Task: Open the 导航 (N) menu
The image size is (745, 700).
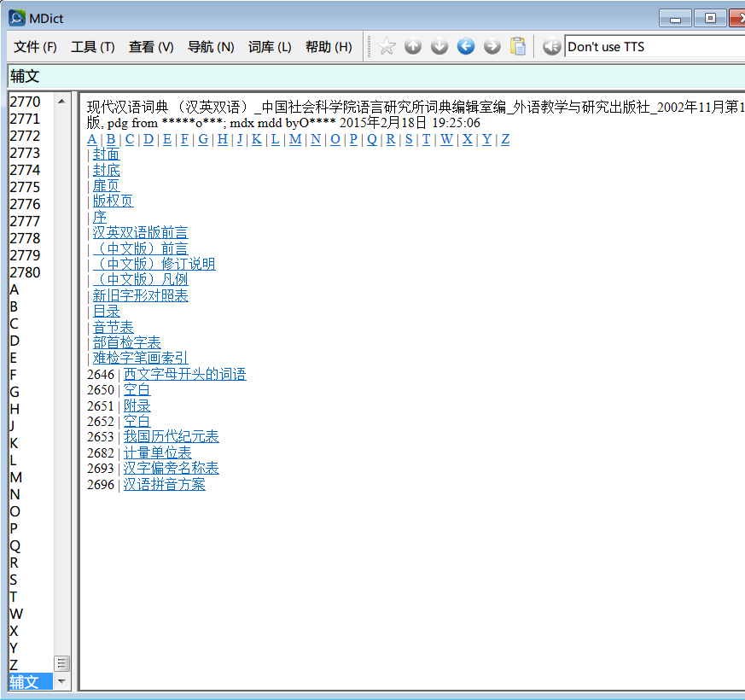Action: click(211, 47)
